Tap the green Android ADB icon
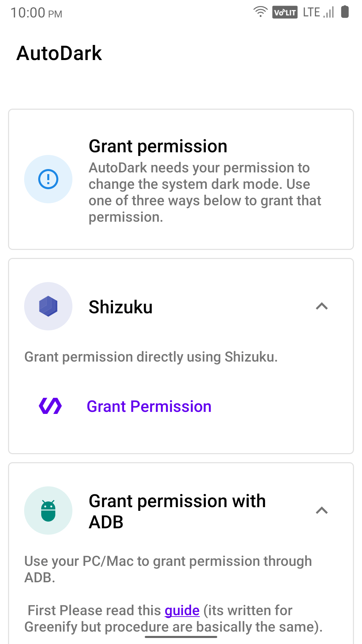Screen dimensions: 362x644 click(48, 511)
